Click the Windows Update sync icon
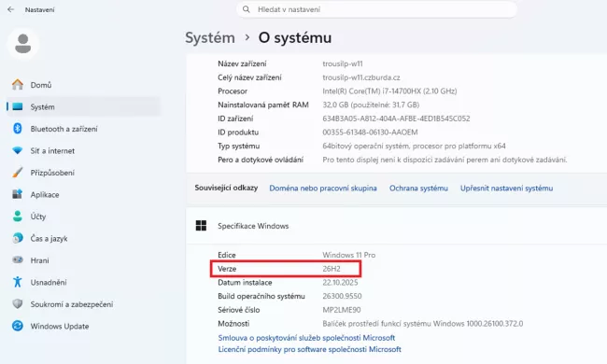The width and height of the screenshot is (607, 364). (x=18, y=326)
